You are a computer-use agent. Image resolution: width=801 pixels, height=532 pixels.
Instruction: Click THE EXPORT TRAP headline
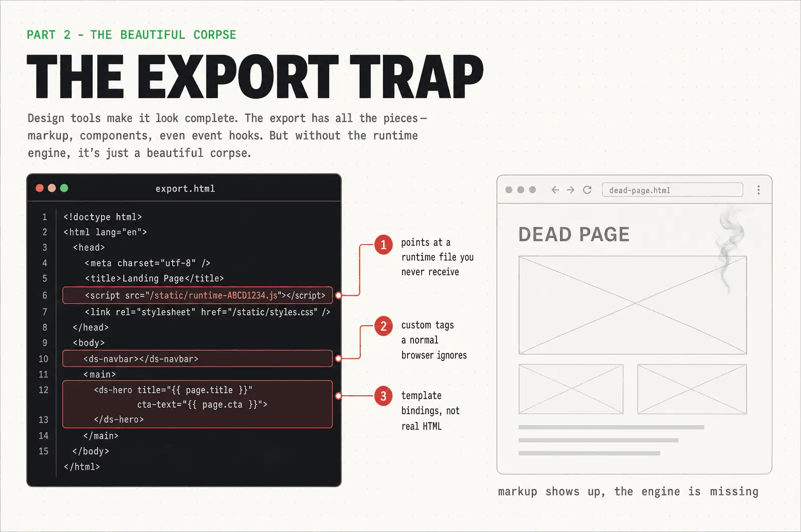pyautogui.click(x=255, y=77)
